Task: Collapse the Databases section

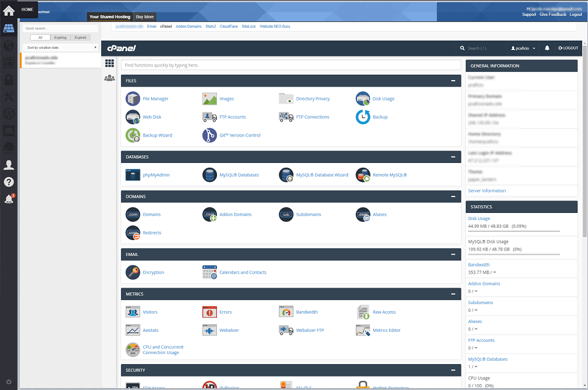Action: point(453,156)
